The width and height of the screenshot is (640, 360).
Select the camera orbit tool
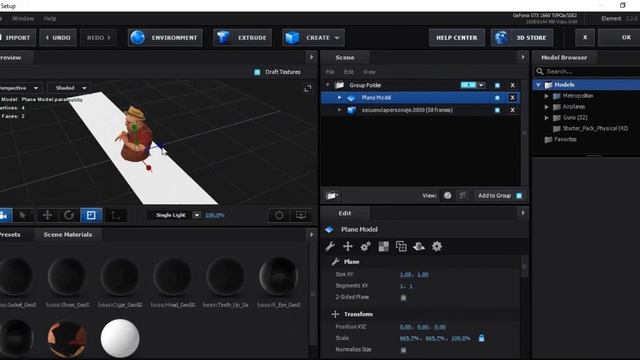(5, 215)
